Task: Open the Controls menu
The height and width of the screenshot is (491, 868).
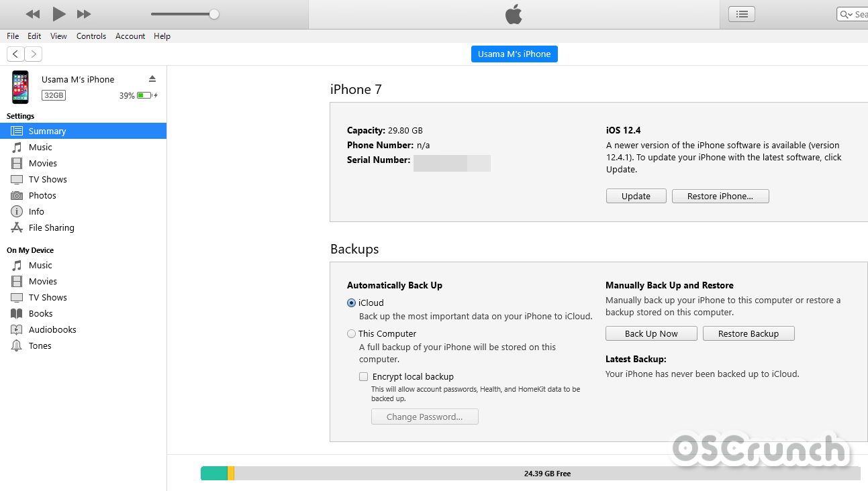Action: click(91, 36)
